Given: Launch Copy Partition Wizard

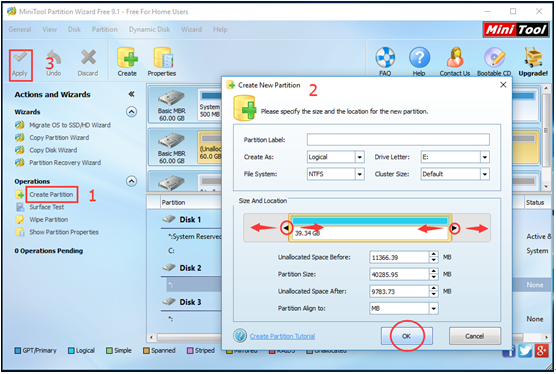Looking at the screenshot, I should click(x=59, y=138).
